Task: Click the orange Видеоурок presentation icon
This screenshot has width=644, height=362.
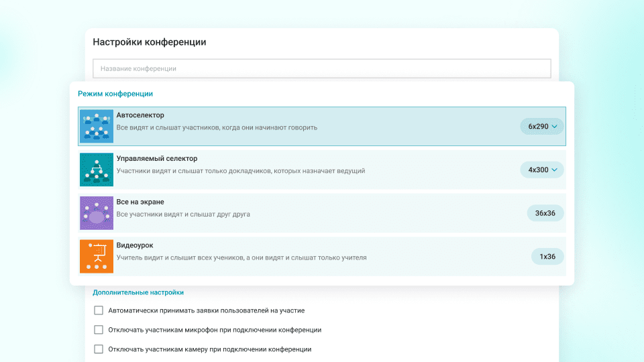Action: coord(97,256)
